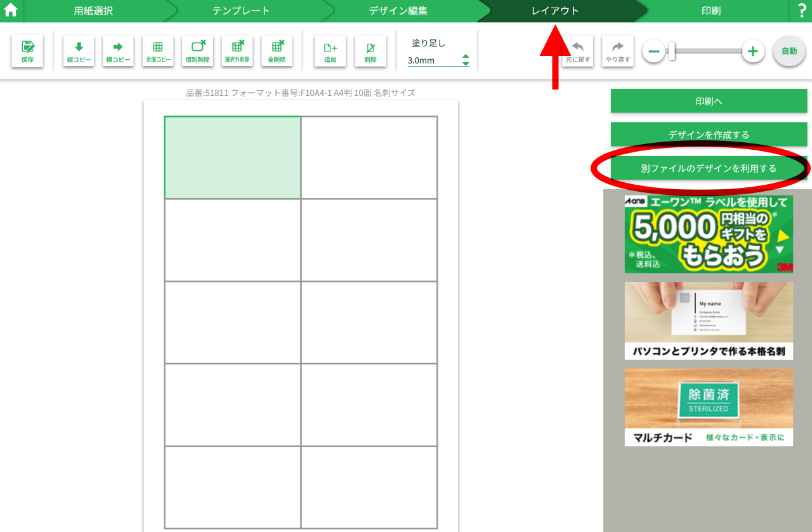Click the 保存 (save) icon
Viewport: 812px width, 532px height.
pos(27,51)
